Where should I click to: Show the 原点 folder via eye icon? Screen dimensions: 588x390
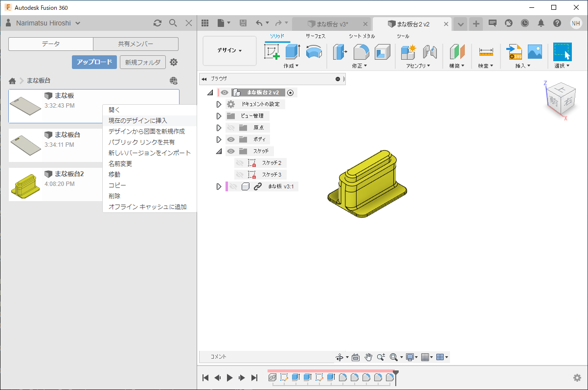click(231, 128)
